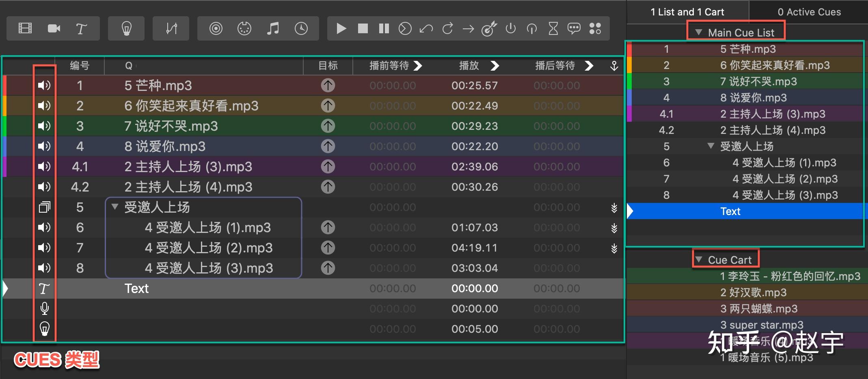
Task: Select 2 好汉歌.mp3 in the Cue Cart
Action: [x=753, y=292]
